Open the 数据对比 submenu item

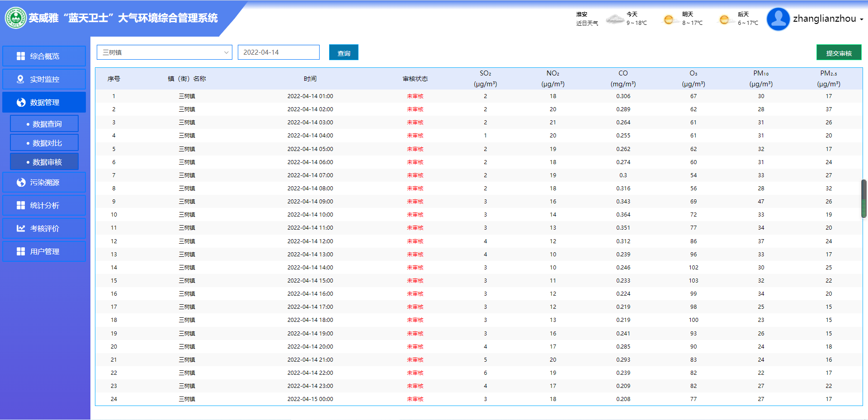tap(44, 143)
